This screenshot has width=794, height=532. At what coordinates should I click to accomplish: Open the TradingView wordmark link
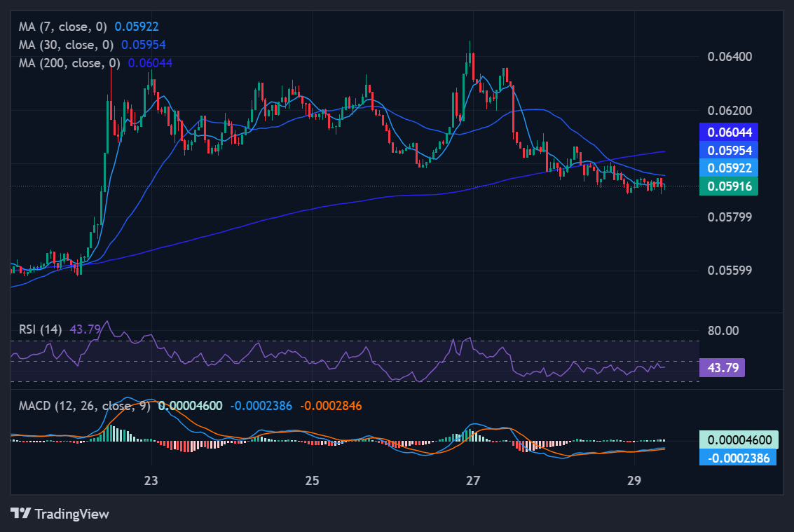[x=71, y=514]
